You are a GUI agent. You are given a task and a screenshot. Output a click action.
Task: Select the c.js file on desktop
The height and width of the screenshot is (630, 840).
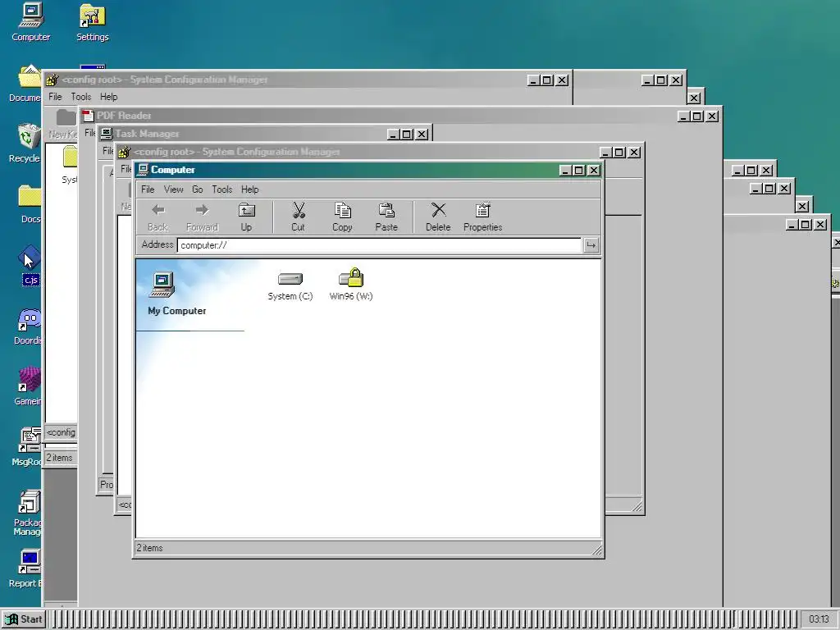[30, 266]
